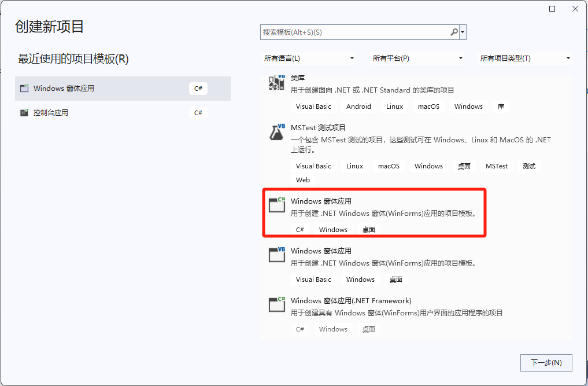Select the C# Windows 窗体应用 template title
This screenshot has width=588, height=386.
321,201
